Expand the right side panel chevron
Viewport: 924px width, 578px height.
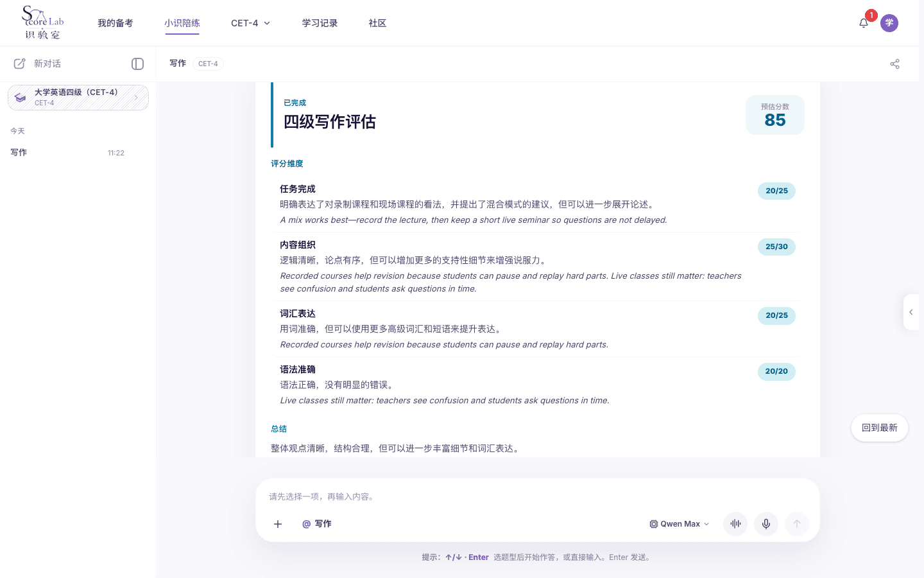click(x=911, y=312)
